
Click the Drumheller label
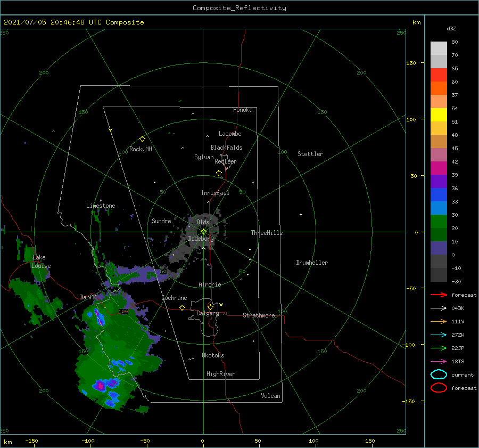(312, 263)
